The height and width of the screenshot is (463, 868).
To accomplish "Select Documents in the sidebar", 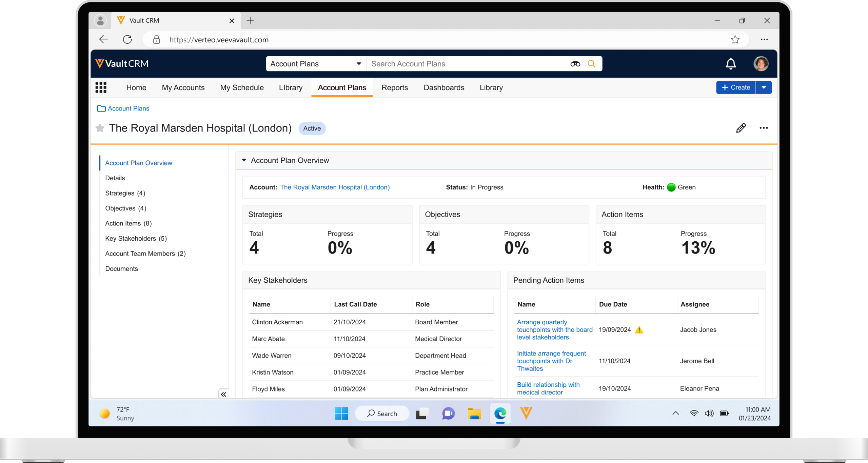I will [121, 269].
